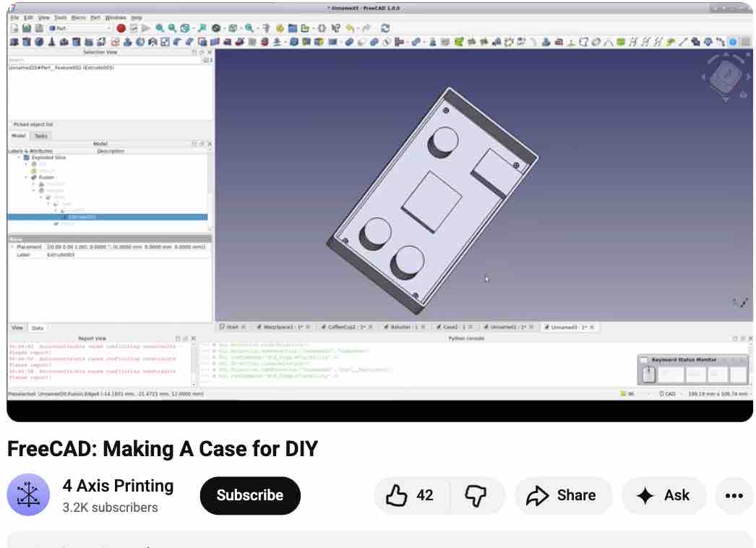
Task: Insert a Part cone primitive
Action: coord(51,42)
